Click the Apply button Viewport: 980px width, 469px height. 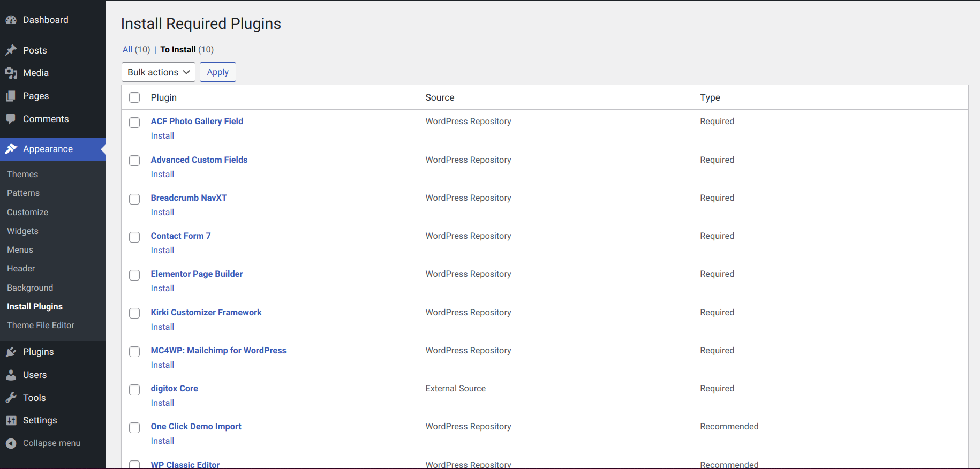[218, 72]
